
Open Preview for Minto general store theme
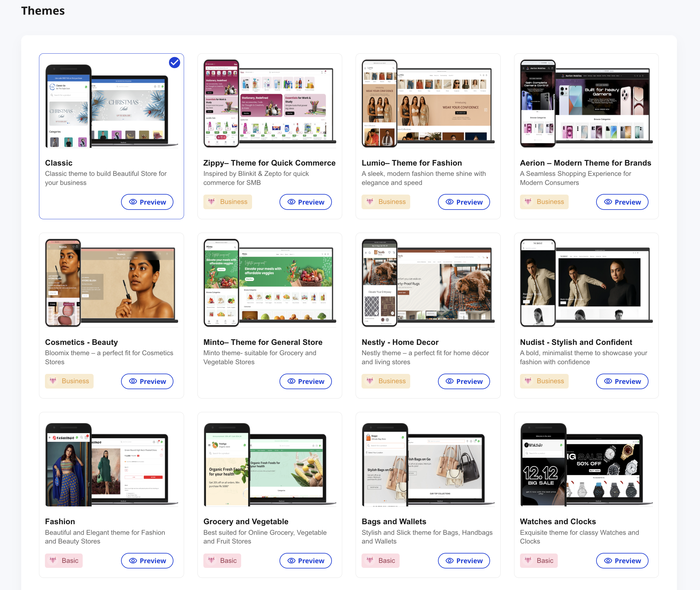tap(305, 381)
